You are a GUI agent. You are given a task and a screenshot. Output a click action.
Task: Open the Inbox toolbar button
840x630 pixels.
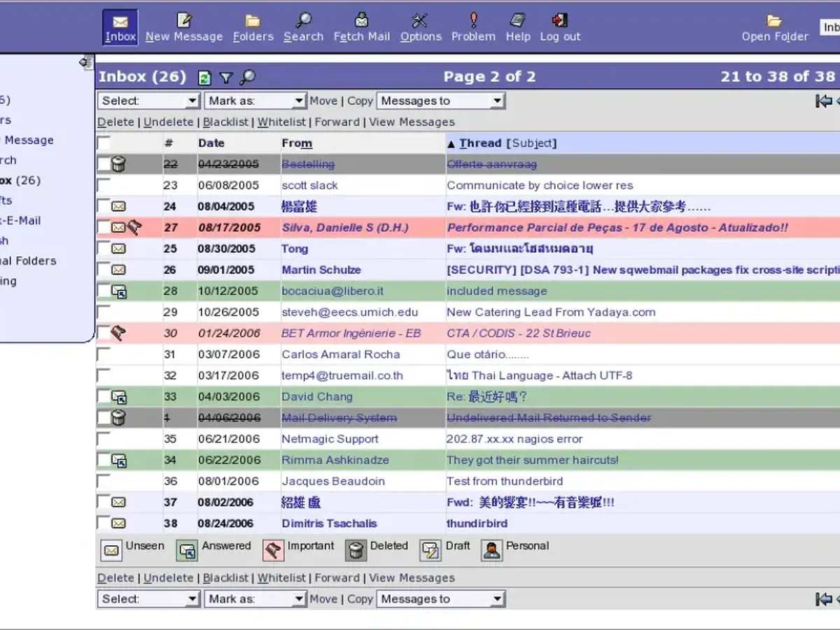[x=120, y=27]
